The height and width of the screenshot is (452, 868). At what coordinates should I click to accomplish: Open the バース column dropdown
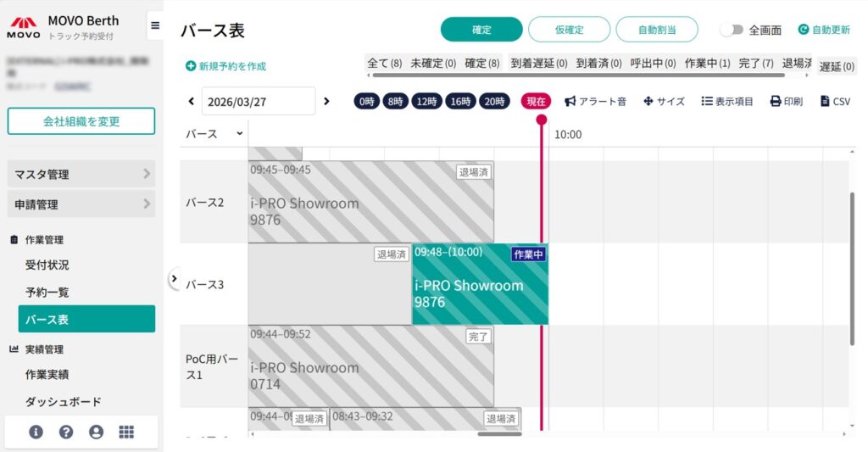[239, 134]
